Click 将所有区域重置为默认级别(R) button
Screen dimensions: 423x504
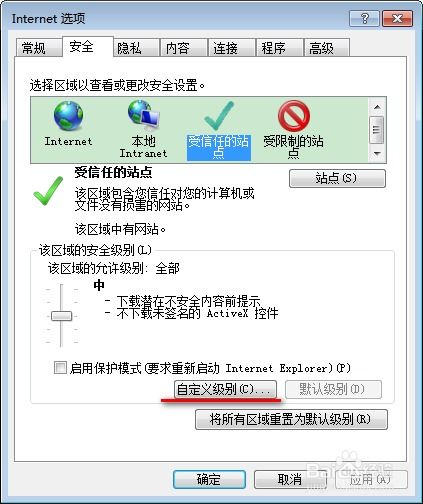coord(291,419)
